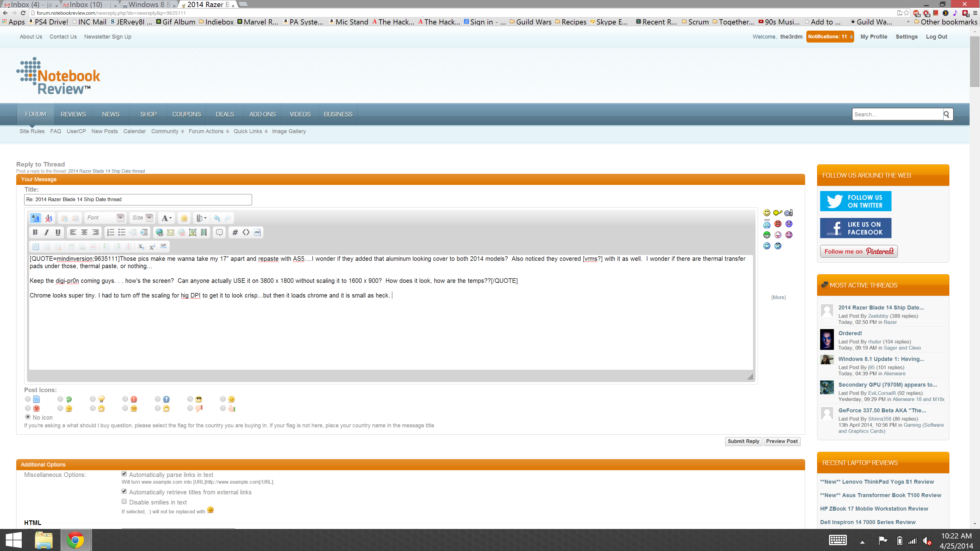Wrap selection in quote tags
The image size is (980, 551).
point(220,232)
